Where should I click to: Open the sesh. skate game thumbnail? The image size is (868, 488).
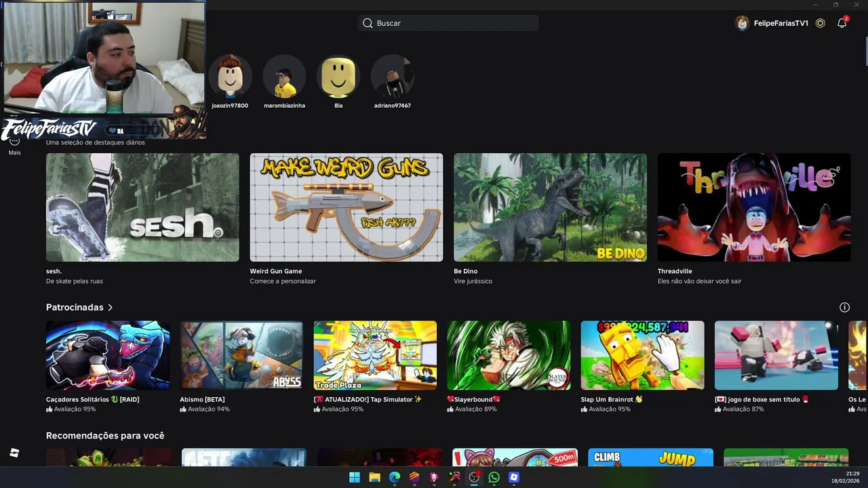click(142, 207)
